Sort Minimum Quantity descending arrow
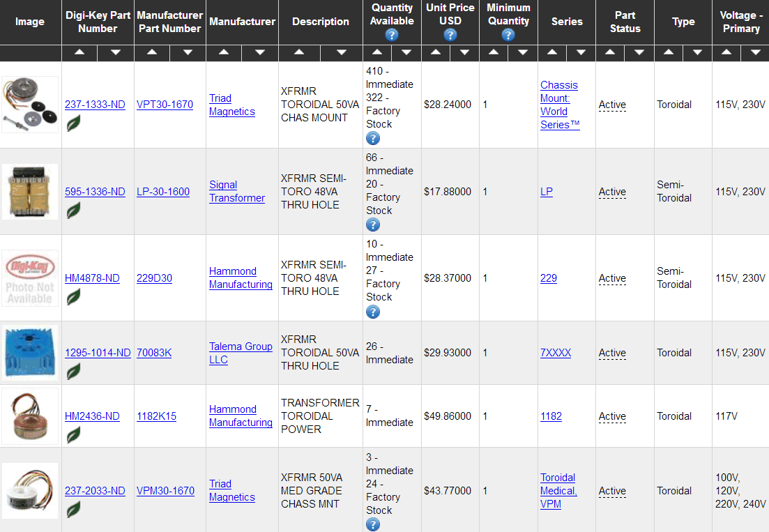This screenshot has height=532, width=769. [x=524, y=52]
